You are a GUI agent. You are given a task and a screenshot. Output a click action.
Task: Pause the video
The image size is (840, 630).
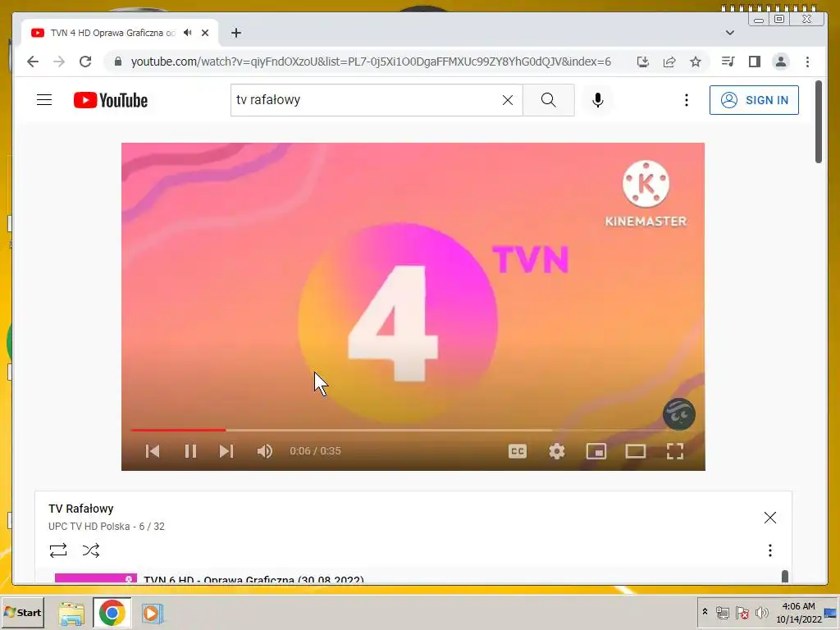[x=190, y=451]
